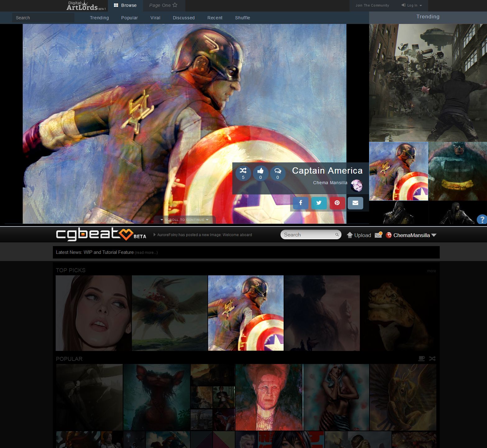The width and height of the screenshot is (487, 448).
Task: Open the Batman trending thumbnail
Action: click(x=458, y=171)
